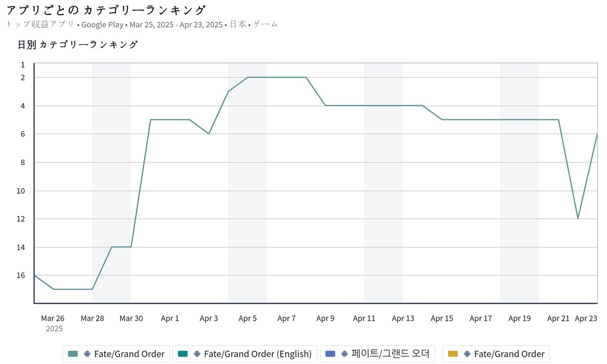
Task: Click the Mar 25 - Apr 23, 2025 date range
Action: [x=176, y=25]
